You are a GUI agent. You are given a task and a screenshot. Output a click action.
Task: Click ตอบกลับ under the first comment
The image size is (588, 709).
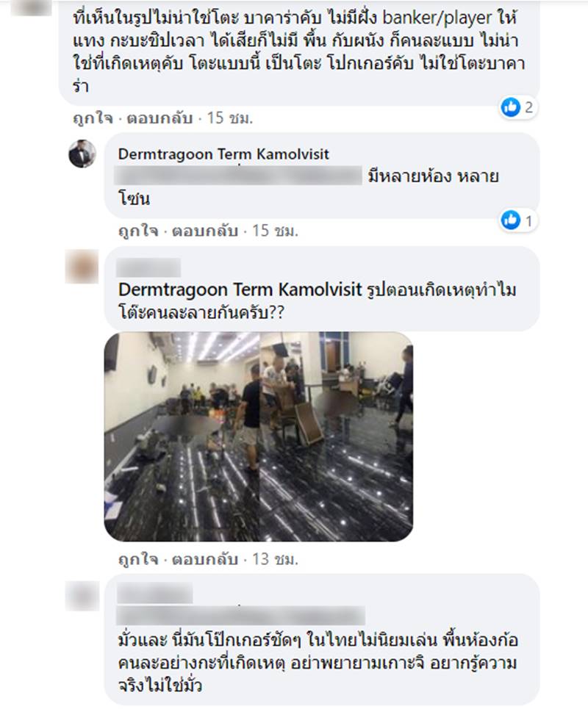(x=159, y=118)
